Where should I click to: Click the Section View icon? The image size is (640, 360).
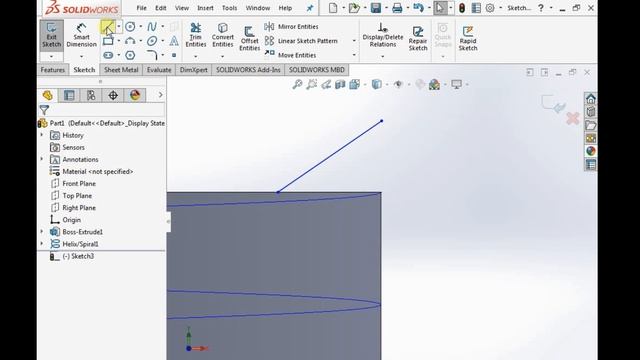coord(340,84)
